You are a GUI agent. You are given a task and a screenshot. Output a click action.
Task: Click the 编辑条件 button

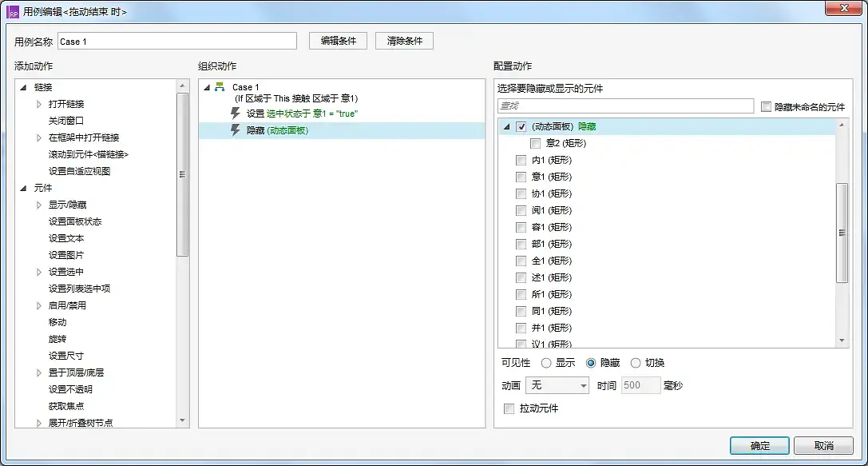click(339, 40)
